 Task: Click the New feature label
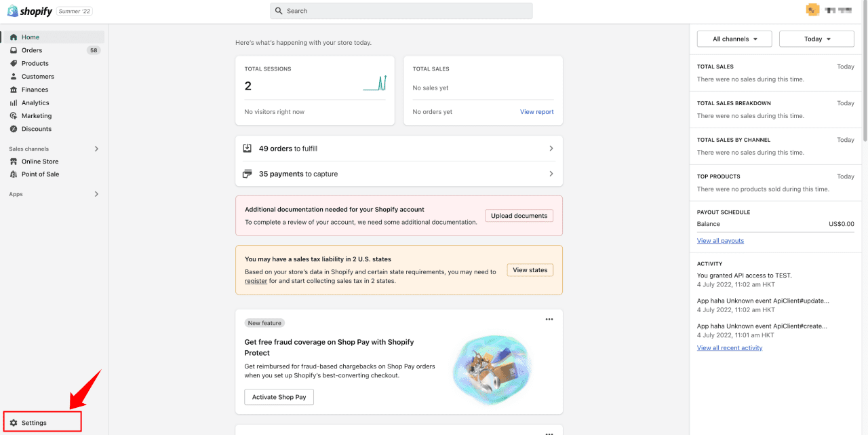click(x=264, y=323)
